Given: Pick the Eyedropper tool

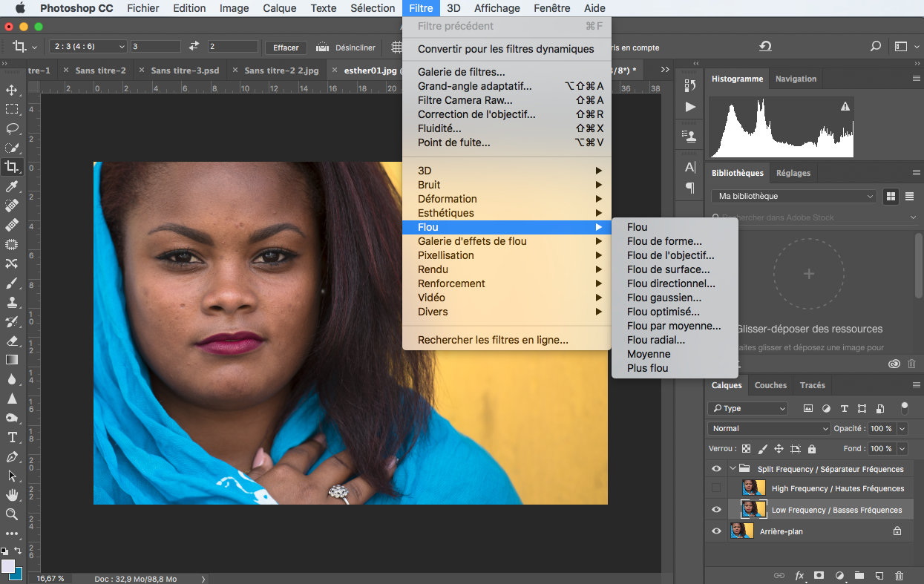Looking at the screenshot, I should [x=12, y=187].
